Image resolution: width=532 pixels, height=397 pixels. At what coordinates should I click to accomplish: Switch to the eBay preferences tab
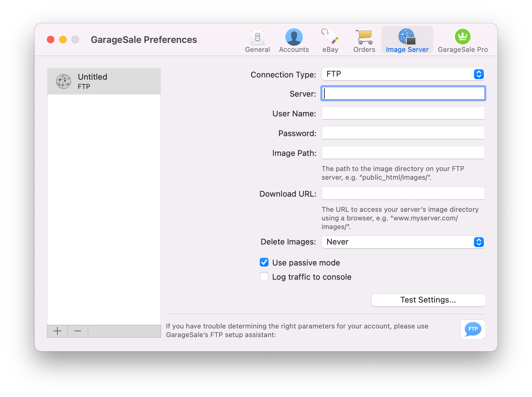(x=330, y=40)
